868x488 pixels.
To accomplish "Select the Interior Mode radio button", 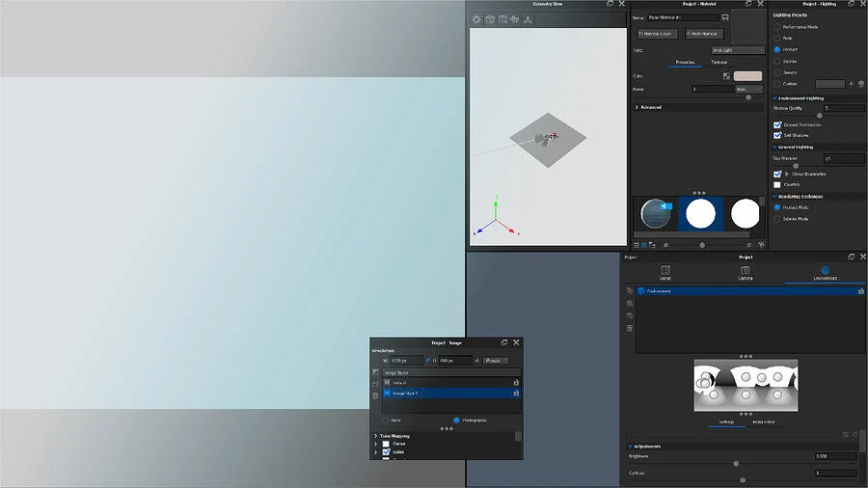I will point(777,219).
